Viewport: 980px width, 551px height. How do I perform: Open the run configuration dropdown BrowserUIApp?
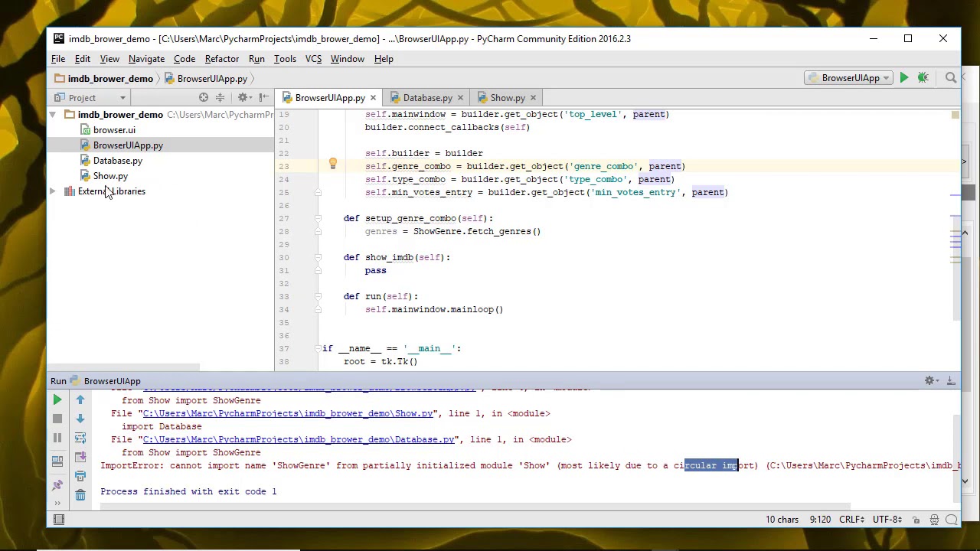(x=848, y=78)
